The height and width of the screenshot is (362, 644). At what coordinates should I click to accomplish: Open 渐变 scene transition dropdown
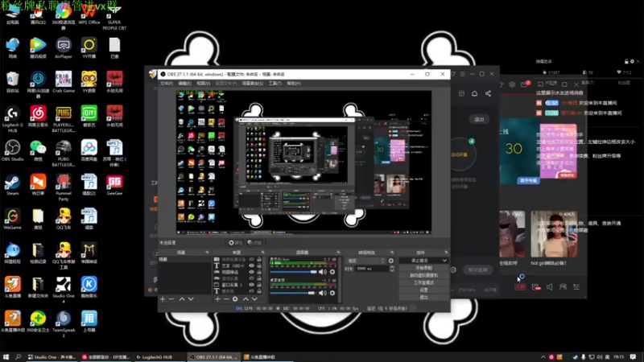tap(365, 261)
